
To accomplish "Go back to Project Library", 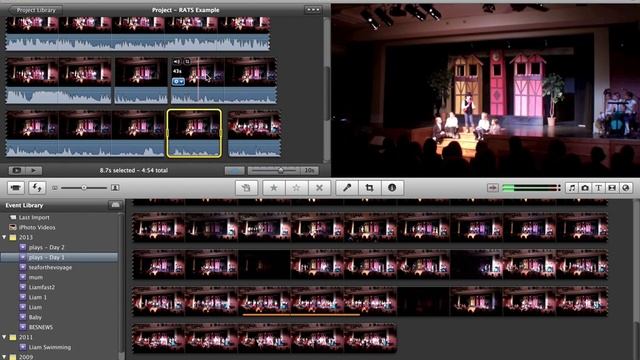I will point(35,10).
